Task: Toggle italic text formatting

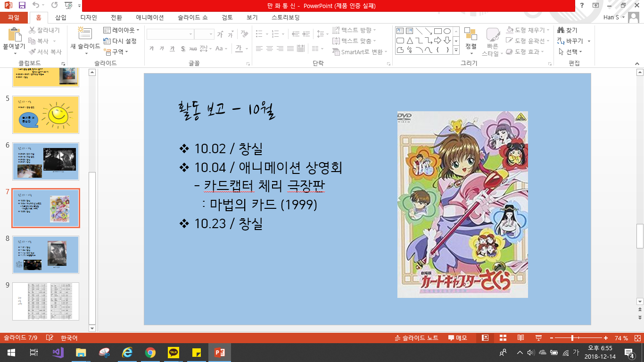Action: pos(162,48)
